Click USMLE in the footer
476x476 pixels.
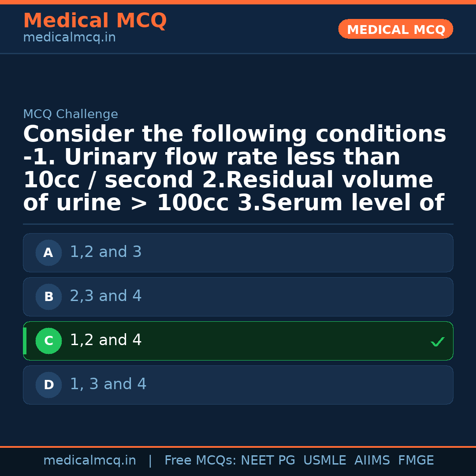pyautogui.click(x=324, y=461)
